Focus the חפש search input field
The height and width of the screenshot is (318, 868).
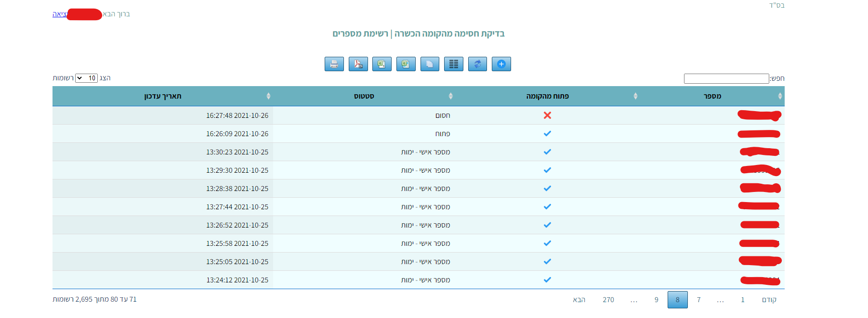pos(726,78)
